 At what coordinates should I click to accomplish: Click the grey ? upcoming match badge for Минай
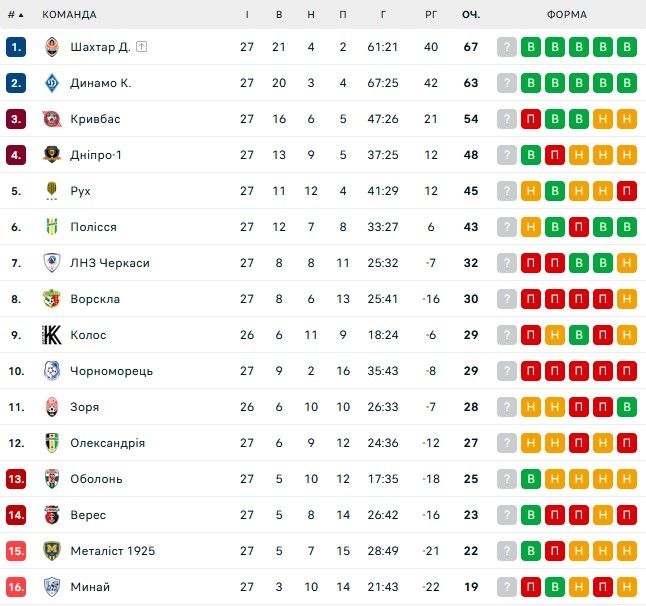click(x=507, y=587)
